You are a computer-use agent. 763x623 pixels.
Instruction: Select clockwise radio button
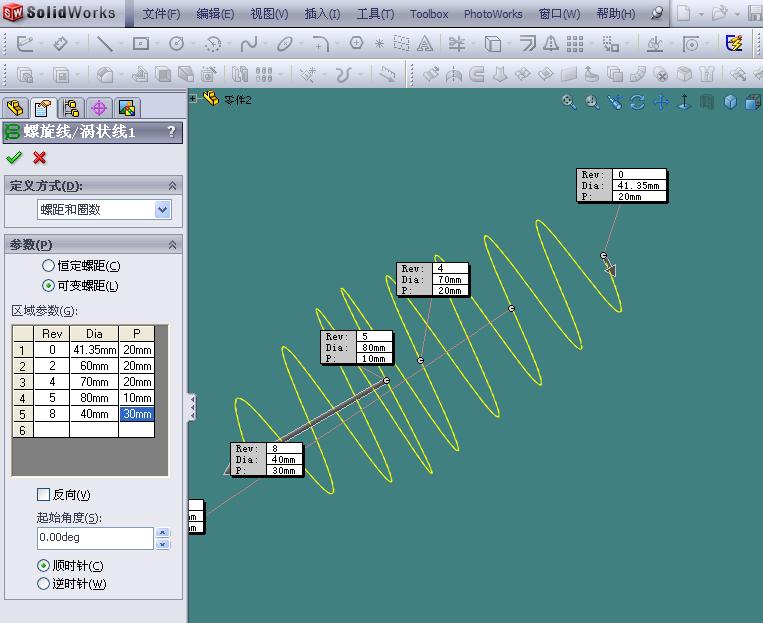43,566
